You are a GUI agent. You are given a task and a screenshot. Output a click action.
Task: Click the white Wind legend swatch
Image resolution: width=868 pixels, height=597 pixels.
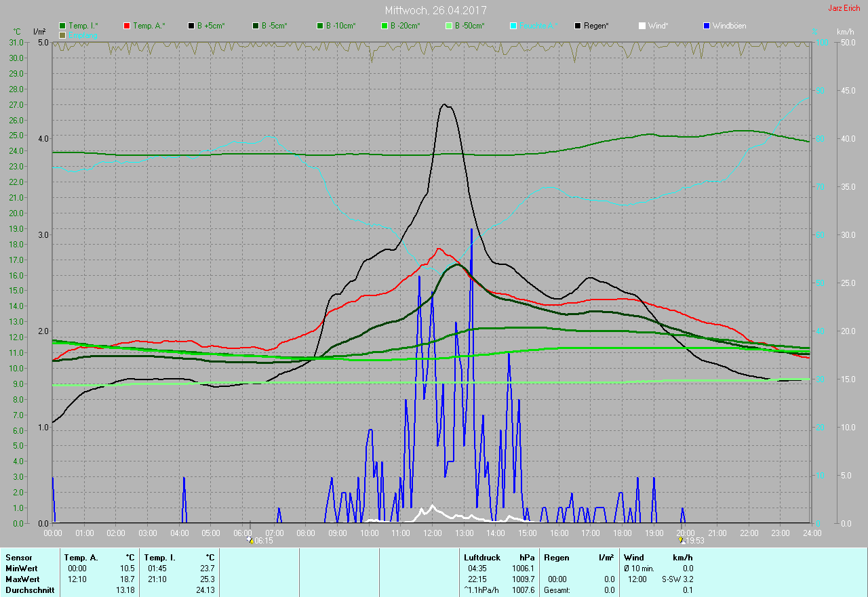tap(642, 26)
